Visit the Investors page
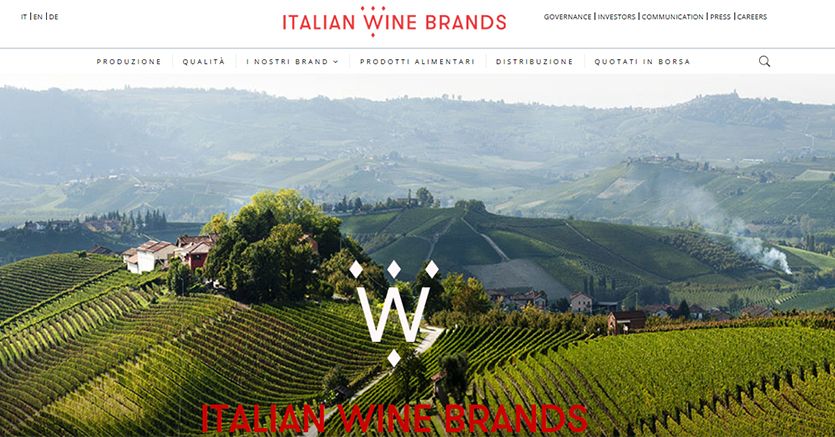The height and width of the screenshot is (437, 835). click(x=617, y=17)
